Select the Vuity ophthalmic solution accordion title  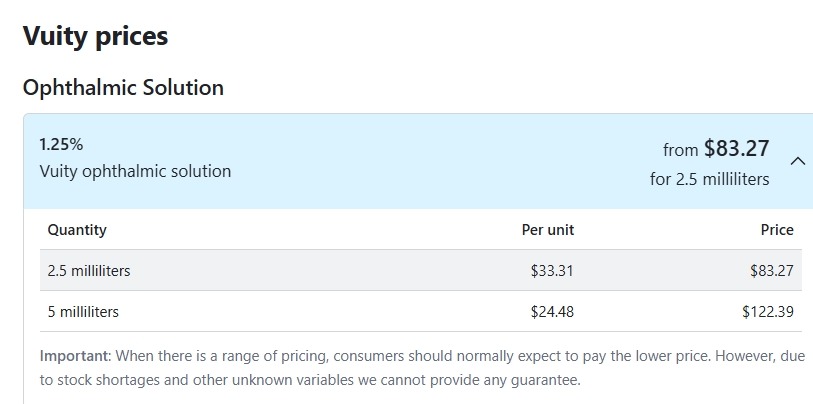click(x=135, y=171)
